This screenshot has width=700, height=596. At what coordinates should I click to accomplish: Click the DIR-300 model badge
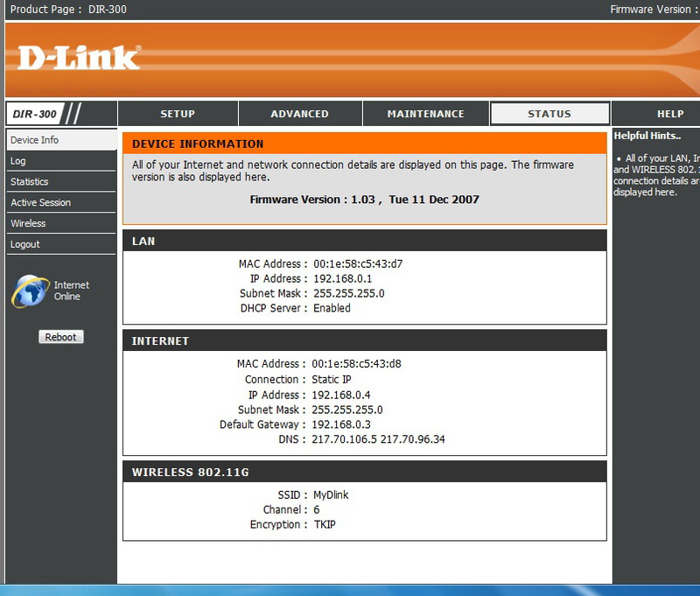coord(35,114)
